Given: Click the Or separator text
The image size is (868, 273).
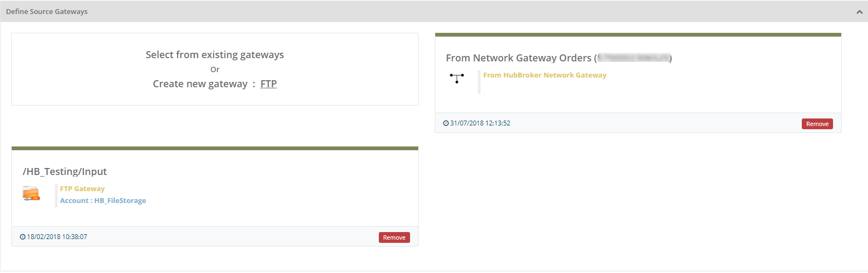Looking at the screenshot, I should click(215, 69).
